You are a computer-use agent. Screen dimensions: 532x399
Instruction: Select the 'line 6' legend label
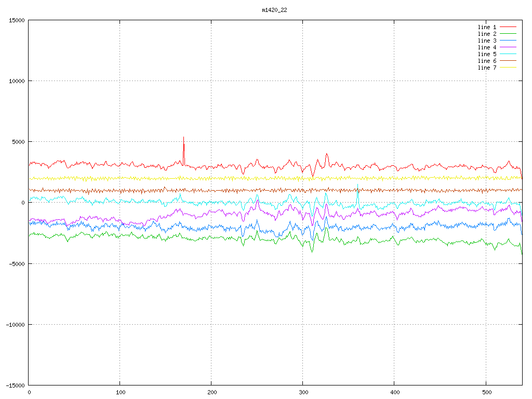pos(487,61)
